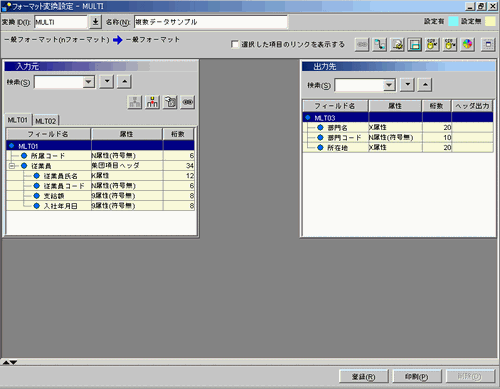Open the 検索 combo box in 入力元
Image resolution: width=500 pixels, height=389 pixels.
point(89,82)
